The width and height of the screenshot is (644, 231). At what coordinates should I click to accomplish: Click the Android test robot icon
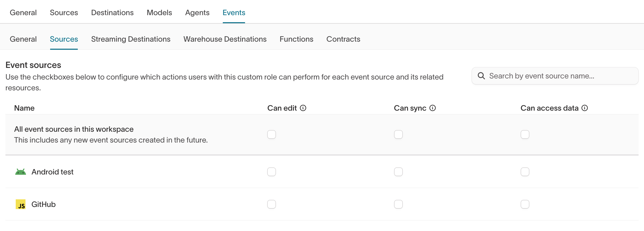coord(21,172)
